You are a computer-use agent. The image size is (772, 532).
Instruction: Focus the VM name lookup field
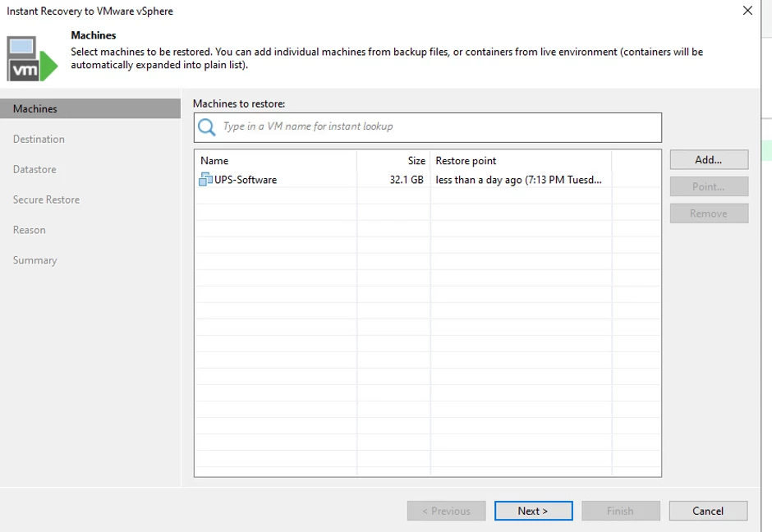coord(427,127)
